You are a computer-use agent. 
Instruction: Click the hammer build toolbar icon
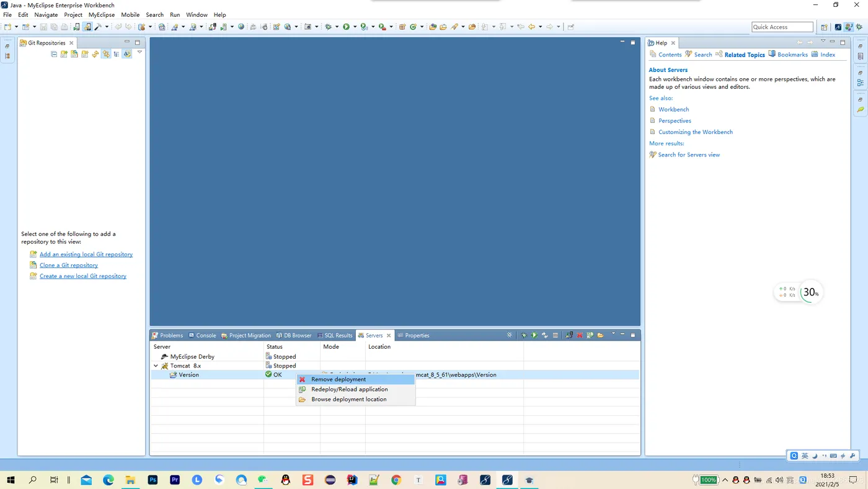point(98,27)
